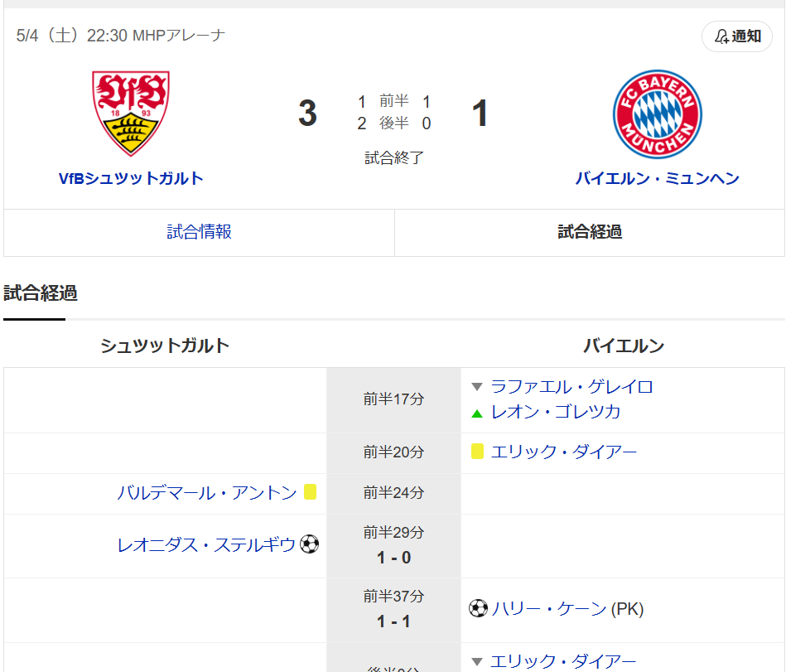Click the bell icon in the 通知 button

click(722, 36)
